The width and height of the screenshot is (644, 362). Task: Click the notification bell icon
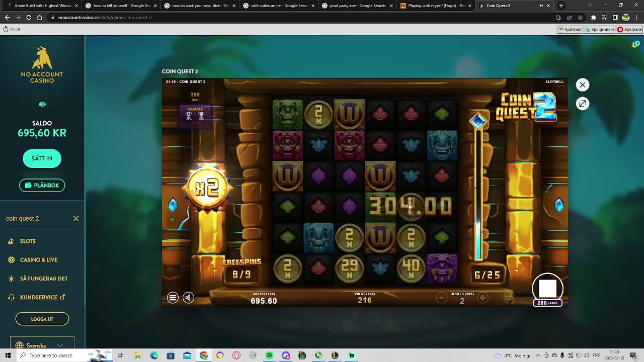[635, 45]
